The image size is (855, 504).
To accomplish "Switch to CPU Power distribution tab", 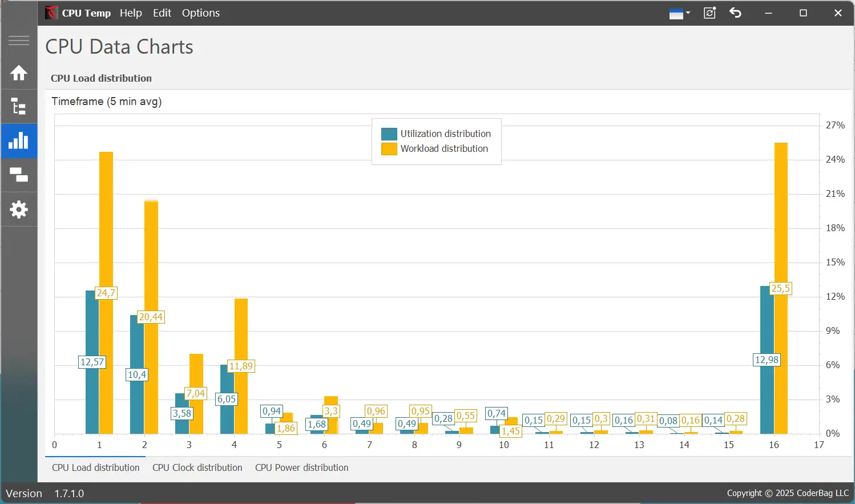I will click(302, 467).
